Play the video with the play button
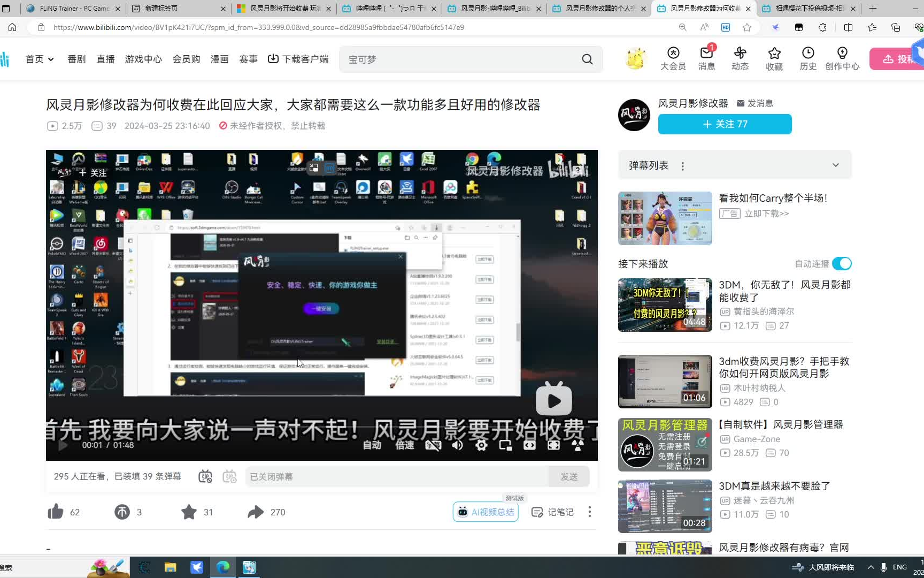The height and width of the screenshot is (578, 924). (x=63, y=445)
